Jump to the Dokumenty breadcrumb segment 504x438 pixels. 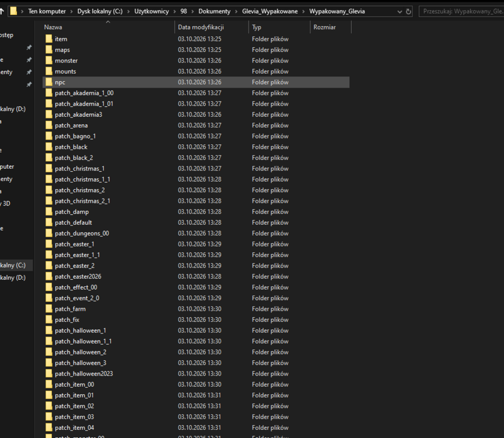coord(215,11)
